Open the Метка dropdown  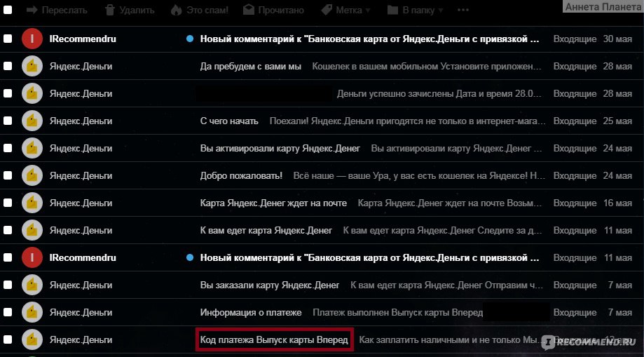(x=345, y=11)
